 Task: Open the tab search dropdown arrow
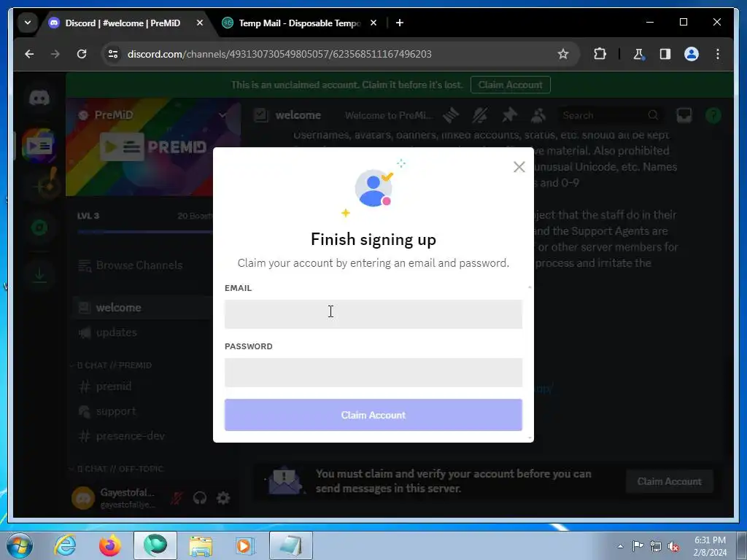pos(28,23)
